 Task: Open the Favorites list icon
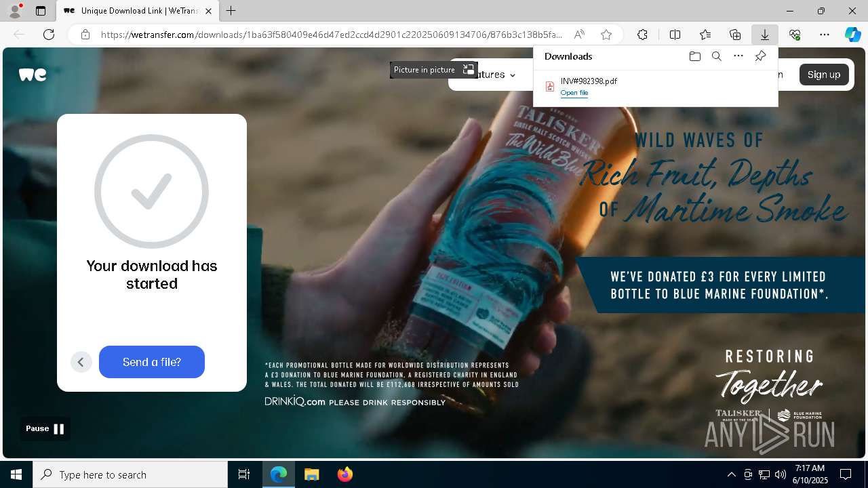[x=705, y=35]
